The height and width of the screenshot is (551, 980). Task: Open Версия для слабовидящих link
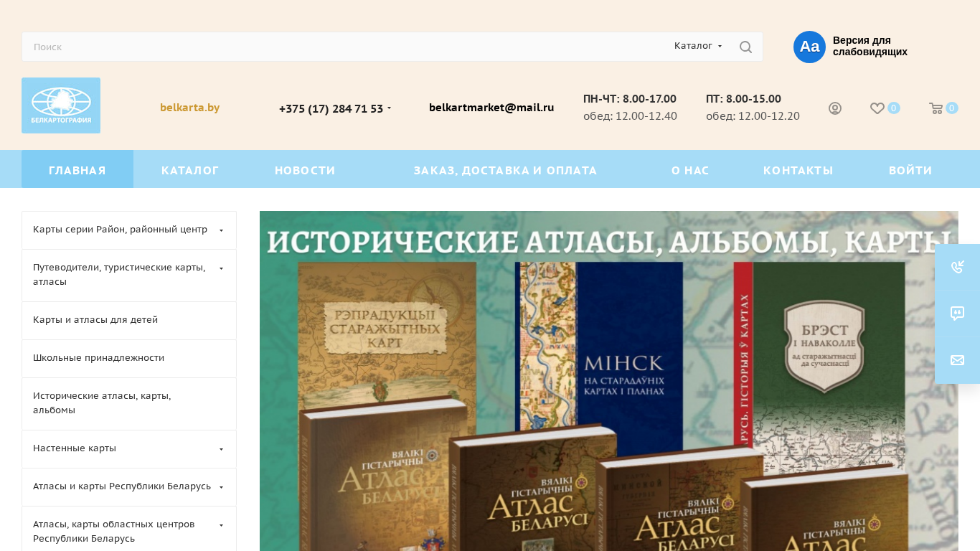pyautogui.click(x=870, y=46)
